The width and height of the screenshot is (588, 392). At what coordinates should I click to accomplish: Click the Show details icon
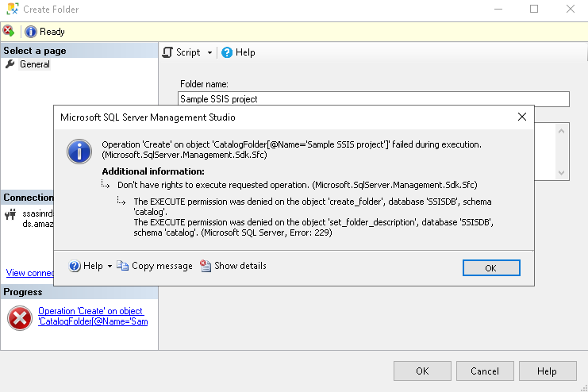pyautogui.click(x=206, y=266)
